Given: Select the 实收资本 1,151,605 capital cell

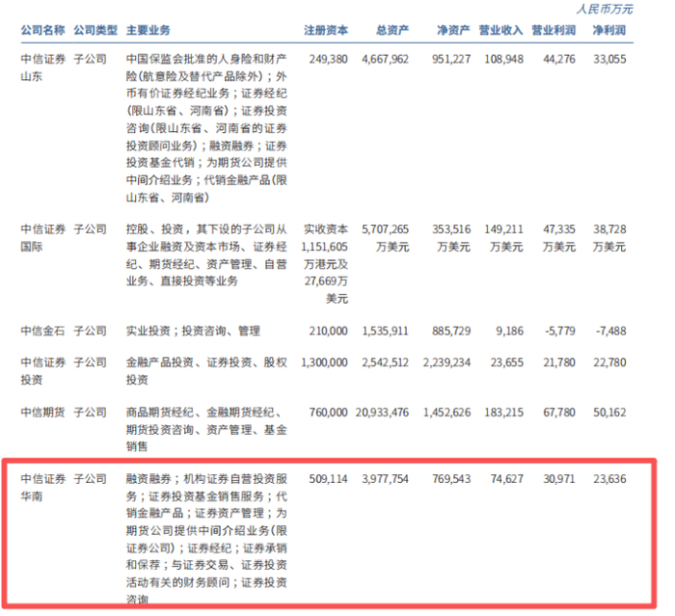Looking at the screenshot, I should [x=325, y=264].
